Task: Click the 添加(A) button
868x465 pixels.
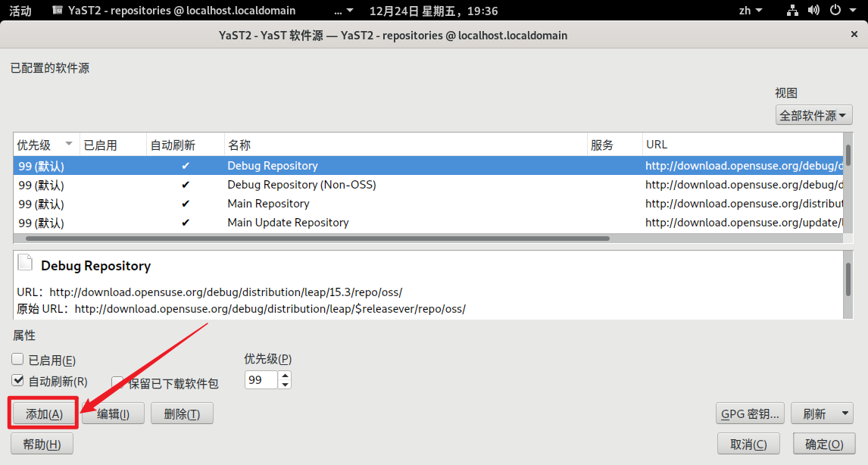Action: pyautogui.click(x=44, y=414)
